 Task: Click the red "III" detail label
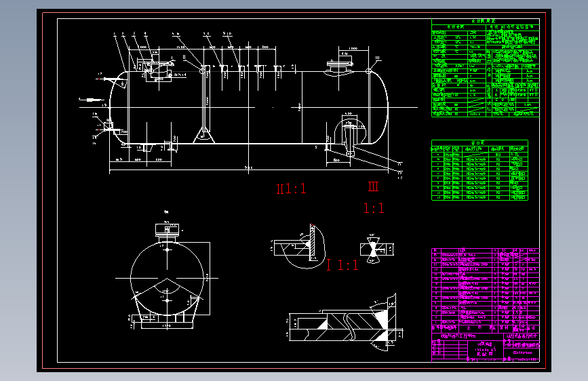pos(374,186)
